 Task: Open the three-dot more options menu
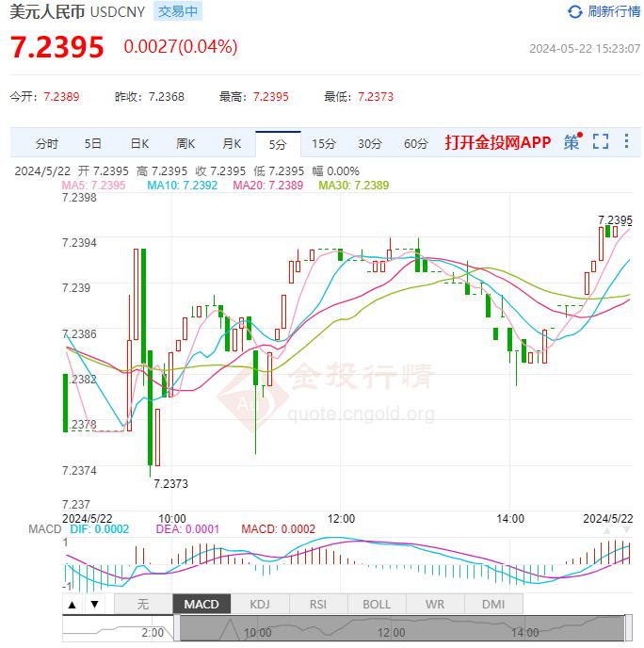[627, 141]
